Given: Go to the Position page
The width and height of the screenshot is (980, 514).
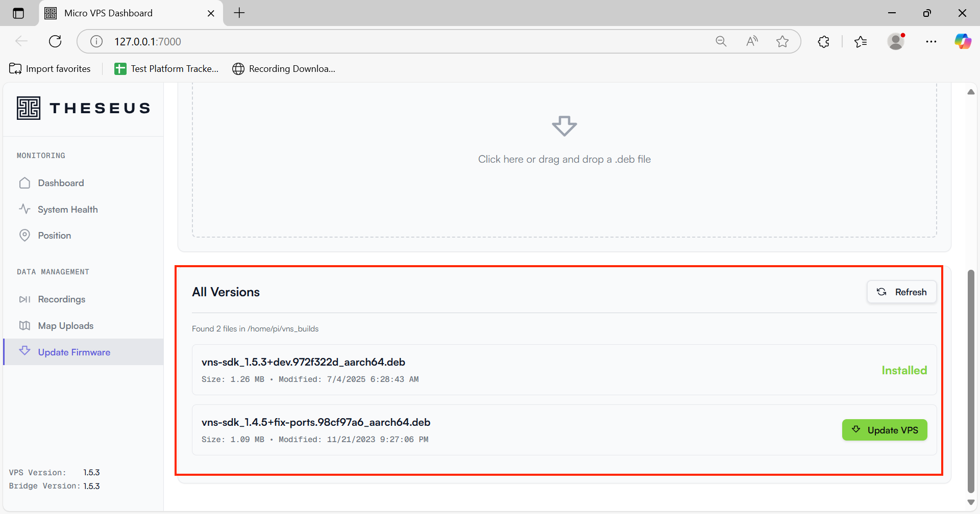Looking at the screenshot, I should coord(54,236).
